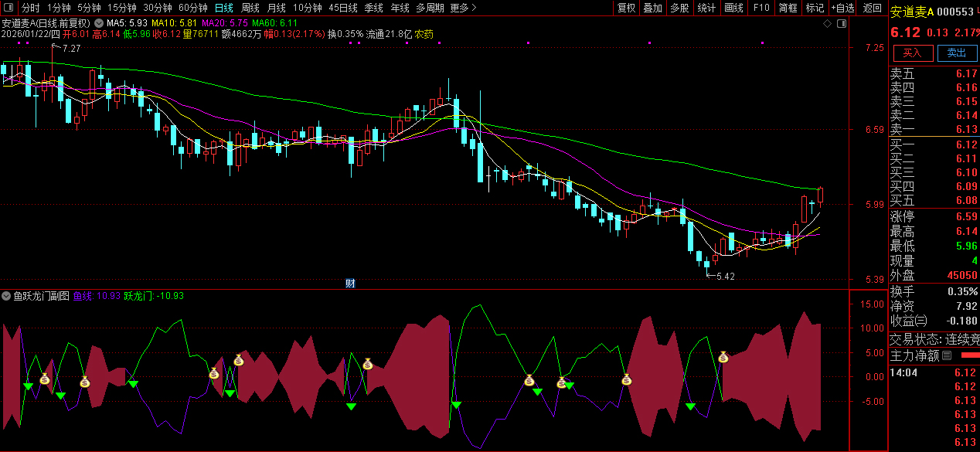Select the 周线 period tab
This screenshot has height=452, width=980.
[250, 8]
